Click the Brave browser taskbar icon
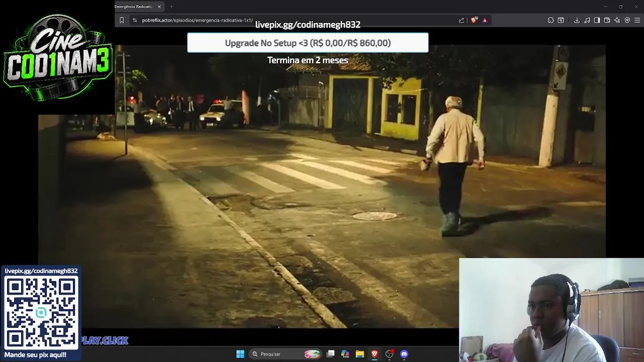 [x=374, y=354]
